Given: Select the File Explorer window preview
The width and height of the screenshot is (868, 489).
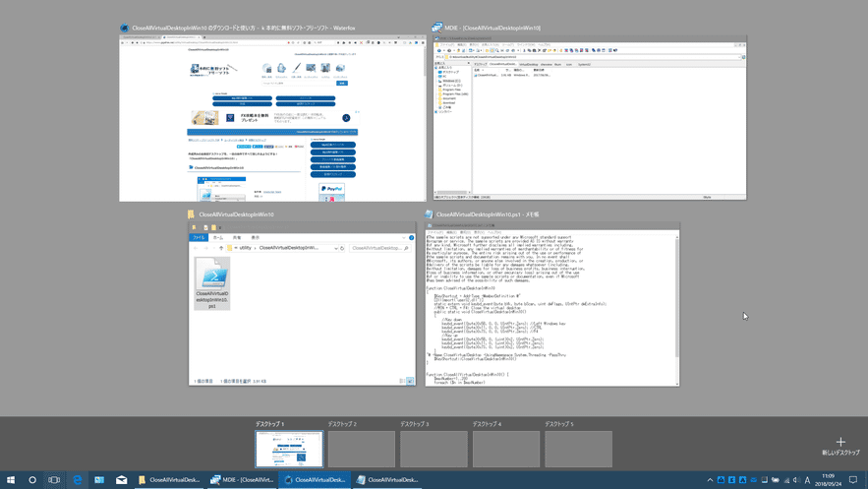Looking at the screenshot, I should (x=302, y=304).
